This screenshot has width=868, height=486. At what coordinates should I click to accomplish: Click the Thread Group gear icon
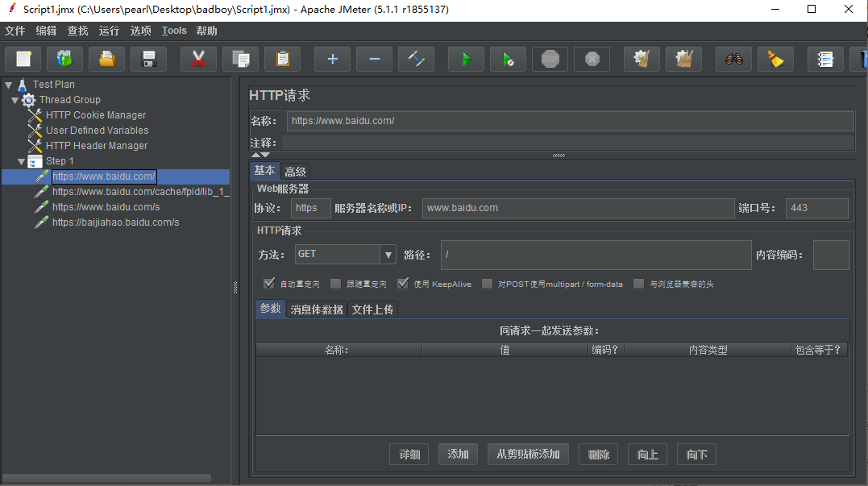point(28,100)
